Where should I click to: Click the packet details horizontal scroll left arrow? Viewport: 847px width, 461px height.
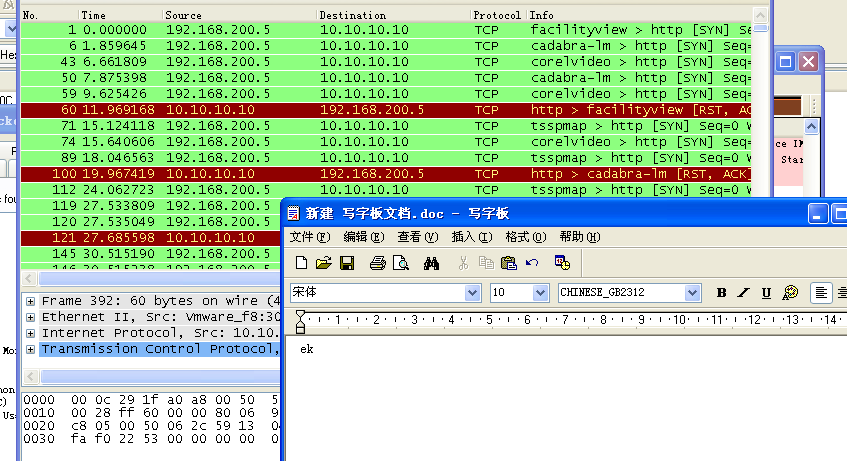tap(31, 376)
